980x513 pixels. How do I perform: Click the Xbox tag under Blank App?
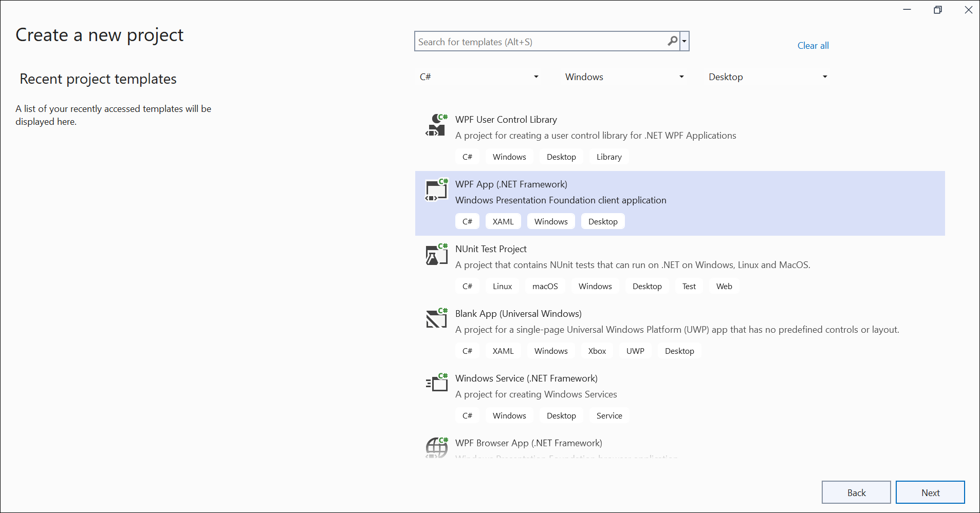click(x=597, y=351)
